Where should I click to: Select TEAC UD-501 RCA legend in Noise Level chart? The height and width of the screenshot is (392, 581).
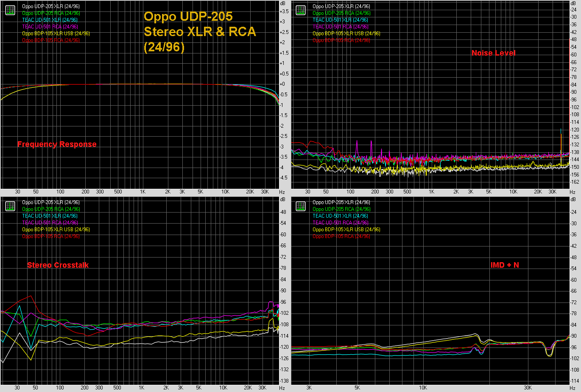click(341, 27)
